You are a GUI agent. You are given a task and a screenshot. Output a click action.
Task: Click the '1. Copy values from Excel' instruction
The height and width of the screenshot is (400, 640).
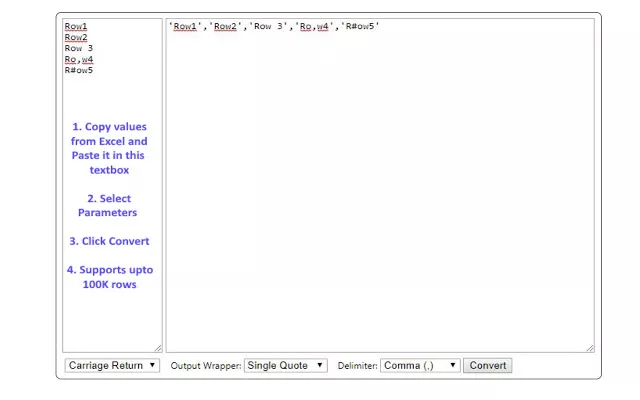[109, 148]
